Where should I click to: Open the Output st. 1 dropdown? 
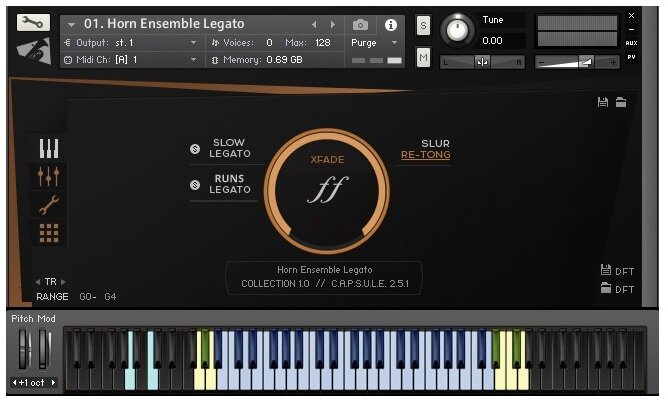(x=193, y=43)
